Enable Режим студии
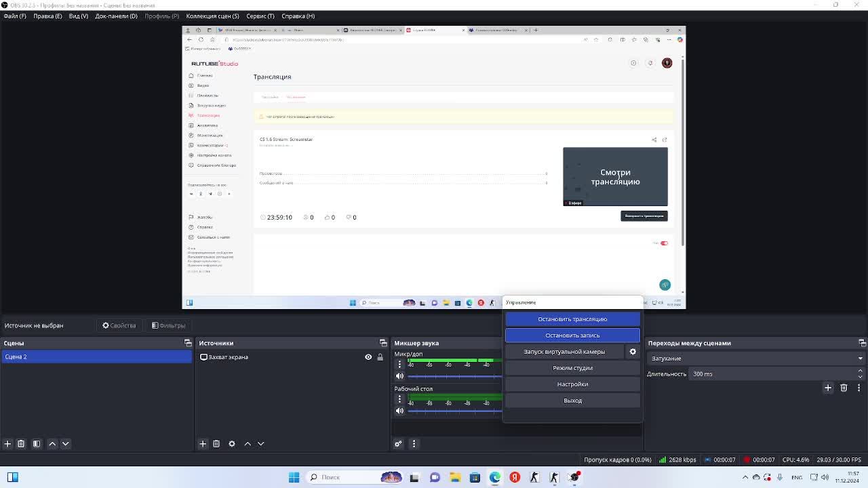868x488 pixels. [572, 368]
